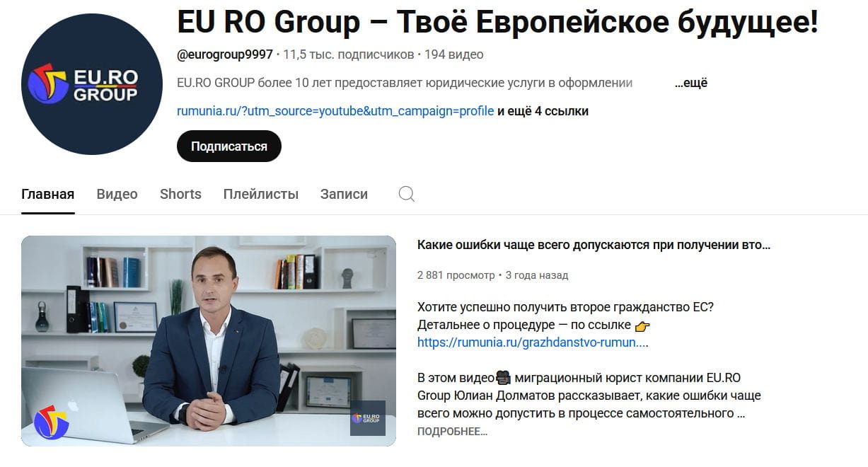Expand video description with ПОДРОБНЕЕ…
This screenshot has height=467, width=868.
point(452,431)
